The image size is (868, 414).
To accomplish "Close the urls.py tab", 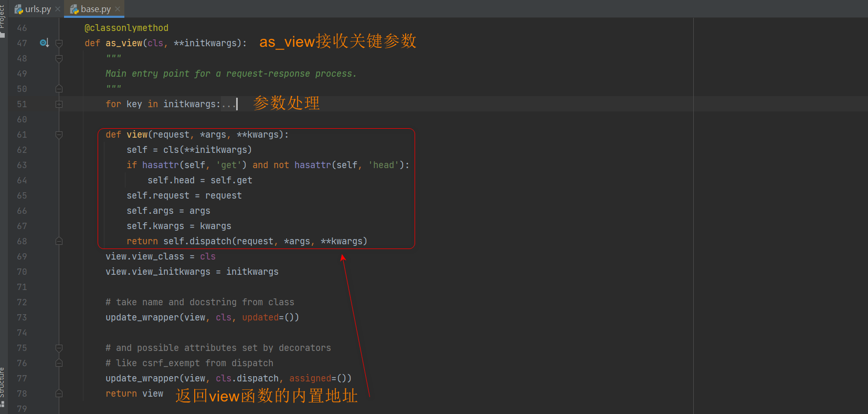I will pyautogui.click(x=58, y=9).
